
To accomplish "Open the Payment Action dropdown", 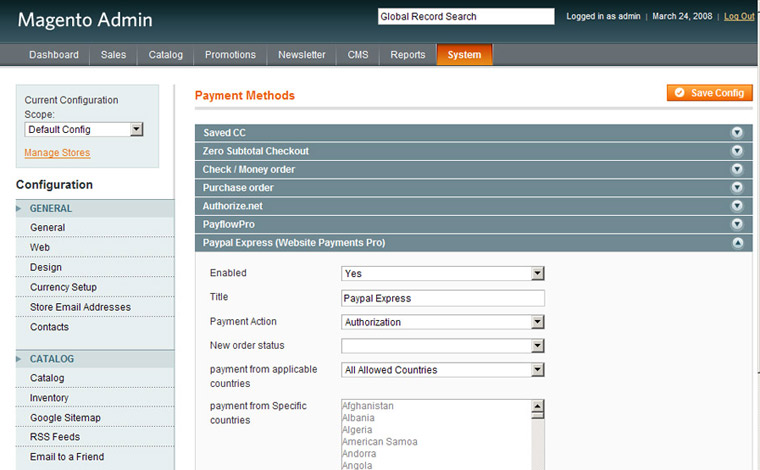I will click(443, 322).
